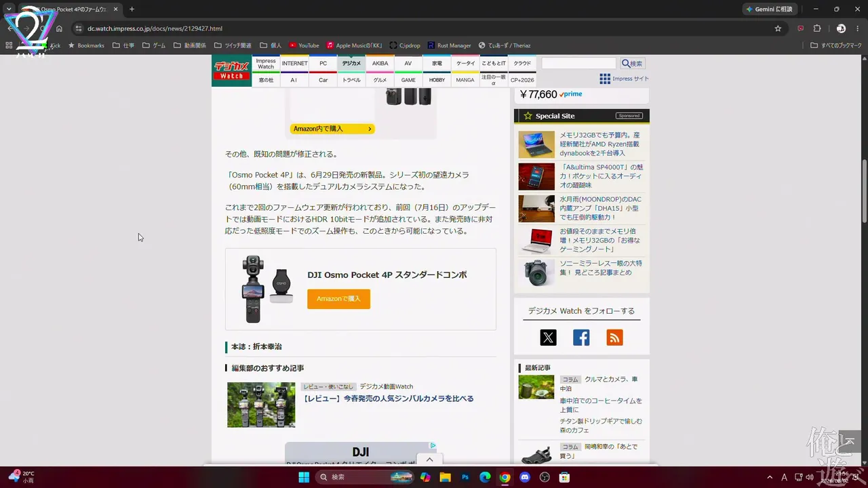Open the RSS feed icon

pyautogui.click(x=614, y=338)
